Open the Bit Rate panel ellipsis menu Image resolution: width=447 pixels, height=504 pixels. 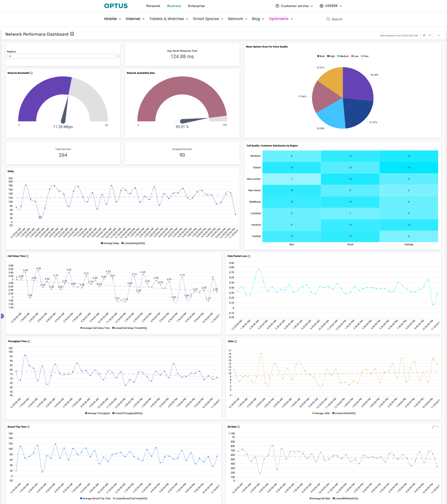[x=438, y=427]
